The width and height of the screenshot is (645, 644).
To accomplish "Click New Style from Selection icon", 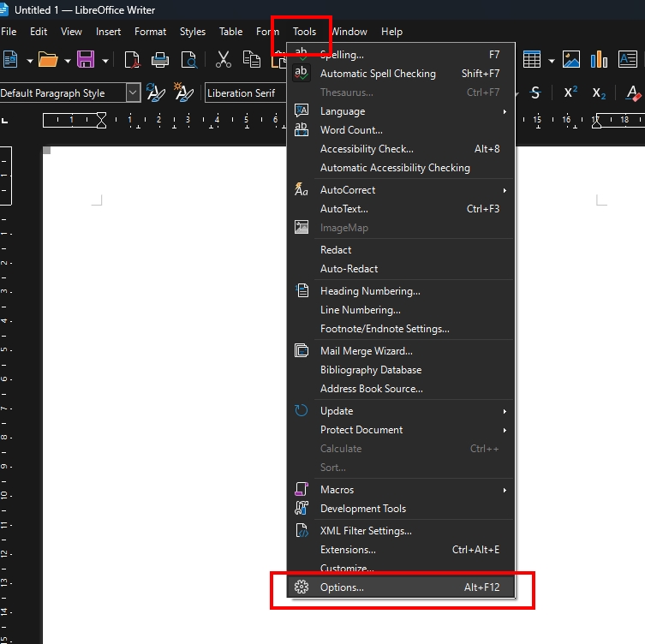I will point(183,92).
